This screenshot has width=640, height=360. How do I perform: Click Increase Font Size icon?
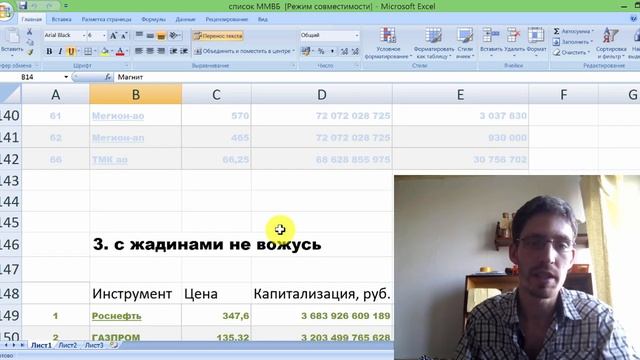[x=113, y=36]
